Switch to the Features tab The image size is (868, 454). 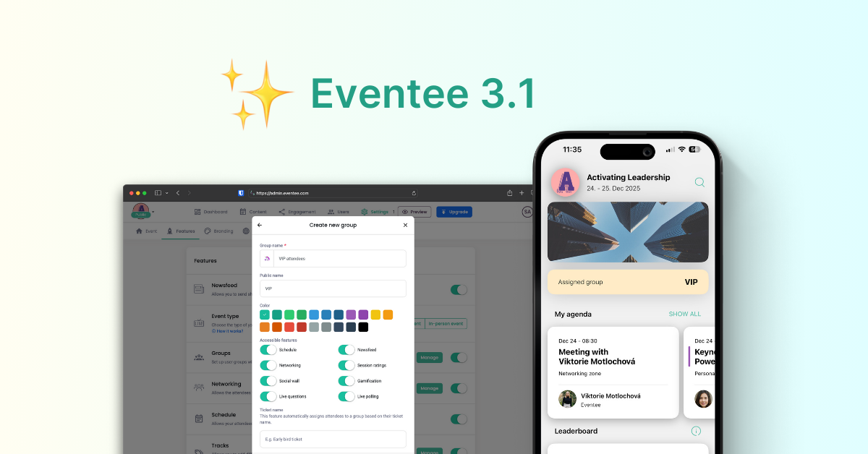181,231
